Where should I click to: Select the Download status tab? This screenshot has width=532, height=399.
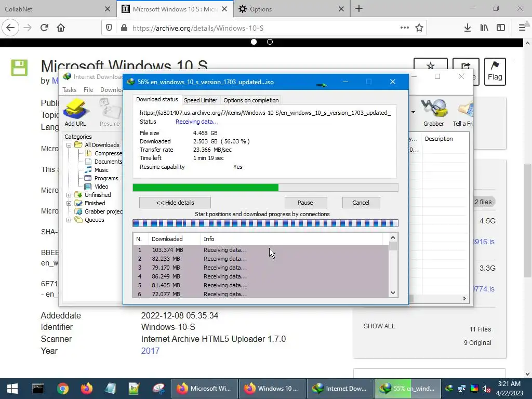pyautogui.click(x=157, y=99)
